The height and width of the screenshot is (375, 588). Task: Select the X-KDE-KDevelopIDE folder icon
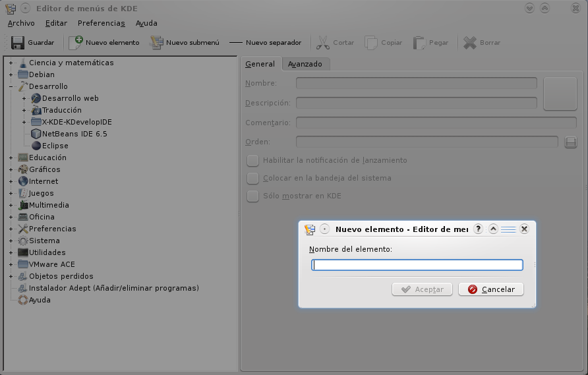click(36, 122)
